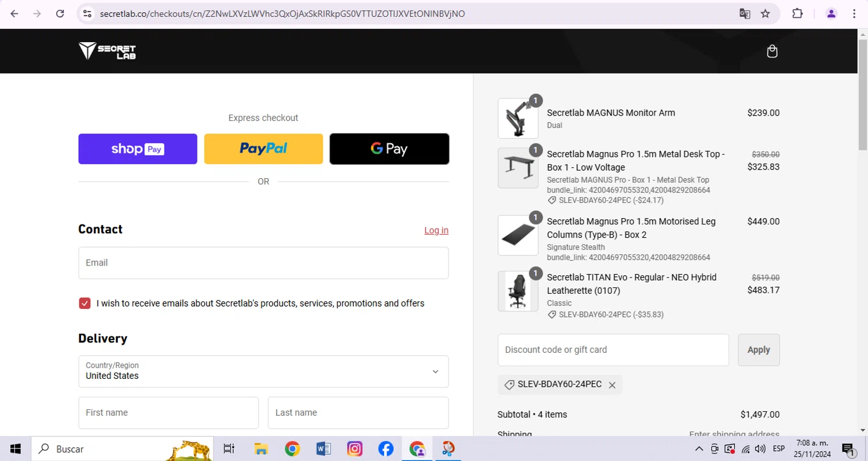Click the Log in link

click(436, 230)
